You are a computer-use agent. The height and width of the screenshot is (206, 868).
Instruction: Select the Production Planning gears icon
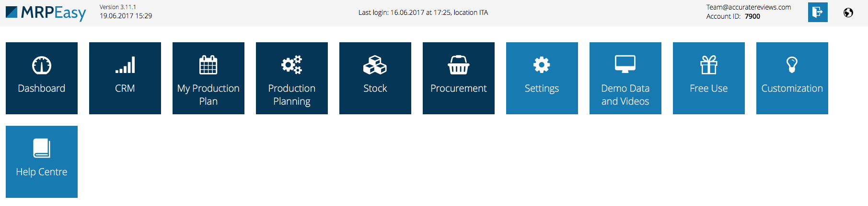tap(291, 65)
